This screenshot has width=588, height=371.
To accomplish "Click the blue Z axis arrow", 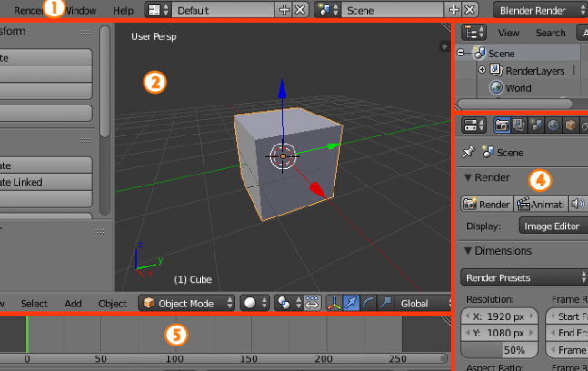I will point(282,89).
